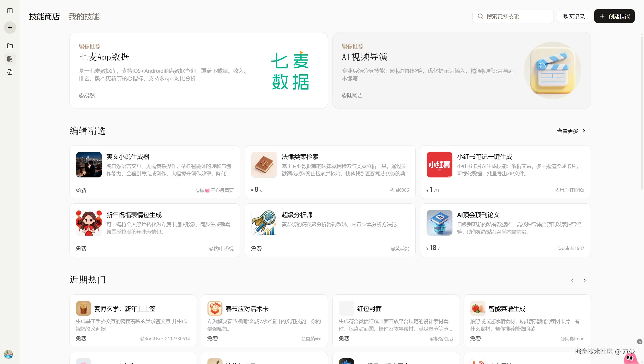Toggle the sidebar panel icon
Viewport: 644px width, 364px height.
tap(10, 11)
